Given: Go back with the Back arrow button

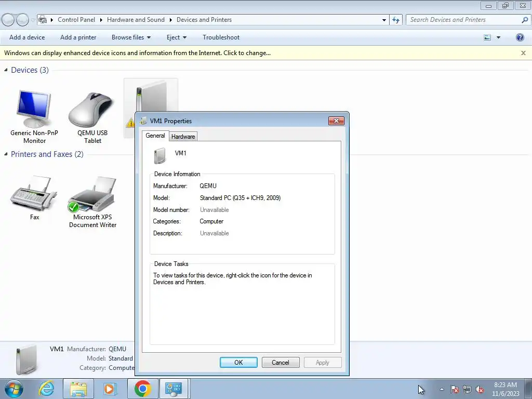Looking at the screenshot, I should 8,20.
